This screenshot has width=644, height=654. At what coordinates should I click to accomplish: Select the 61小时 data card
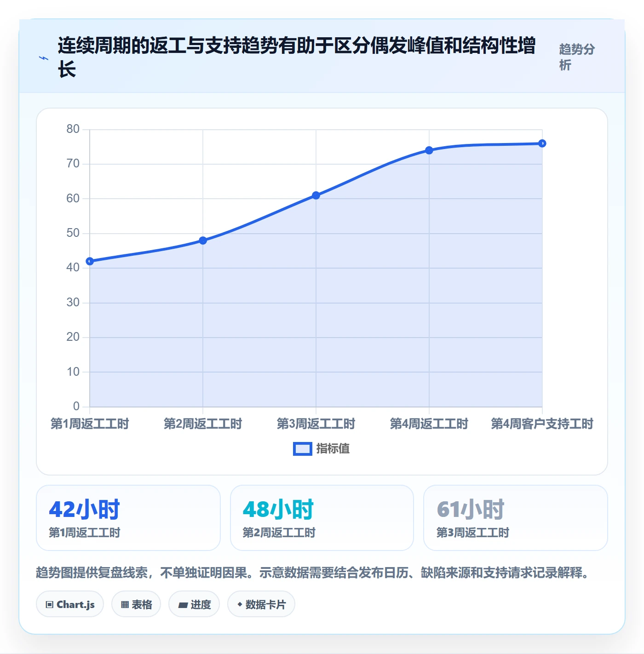pos(516,518)
